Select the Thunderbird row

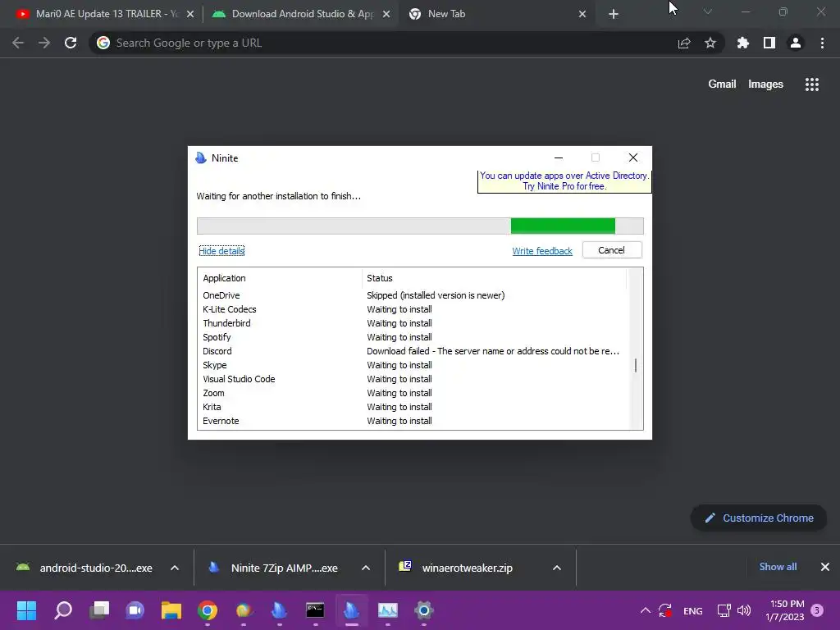point(413,323)
